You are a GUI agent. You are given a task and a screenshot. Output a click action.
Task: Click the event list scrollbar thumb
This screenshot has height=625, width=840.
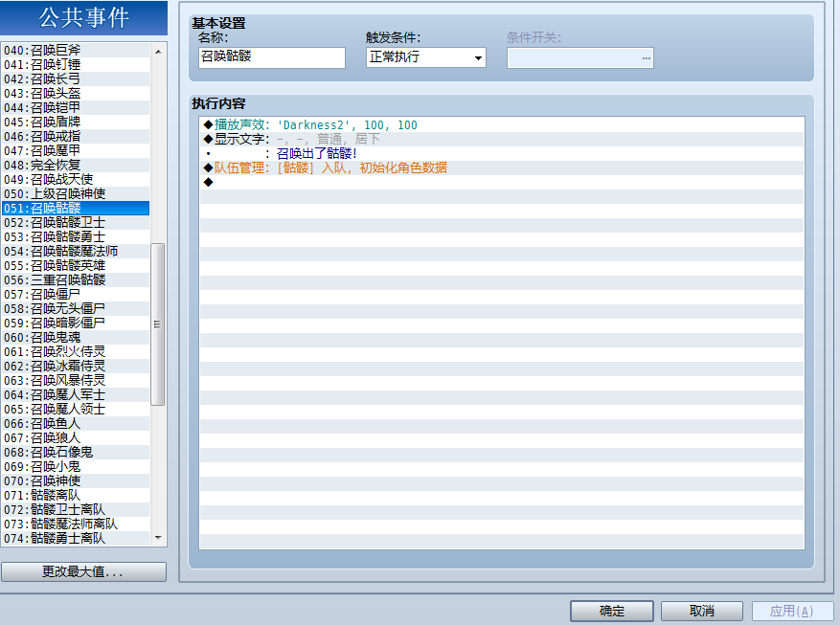[x=157, y=324]
